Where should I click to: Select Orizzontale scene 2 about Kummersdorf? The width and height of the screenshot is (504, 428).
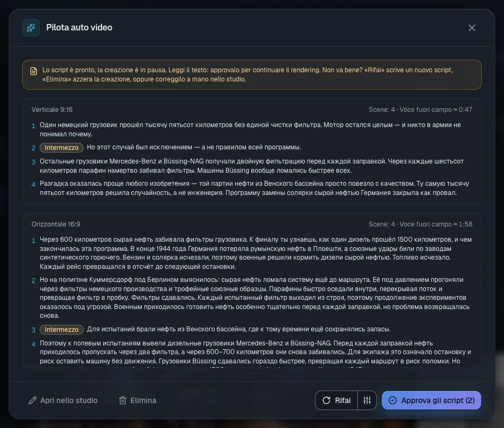point(255,298)
